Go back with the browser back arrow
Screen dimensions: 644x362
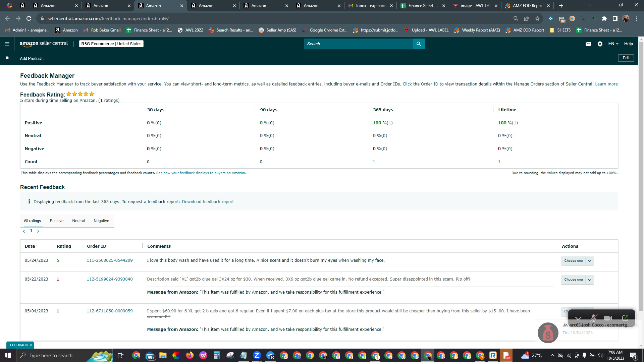point(7,18)
